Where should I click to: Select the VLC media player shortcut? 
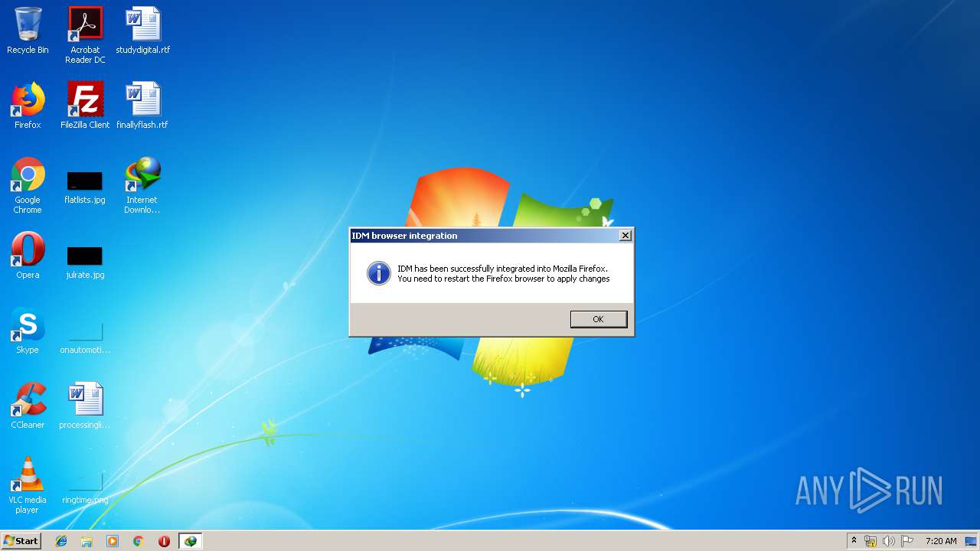(x=28, y=485)
